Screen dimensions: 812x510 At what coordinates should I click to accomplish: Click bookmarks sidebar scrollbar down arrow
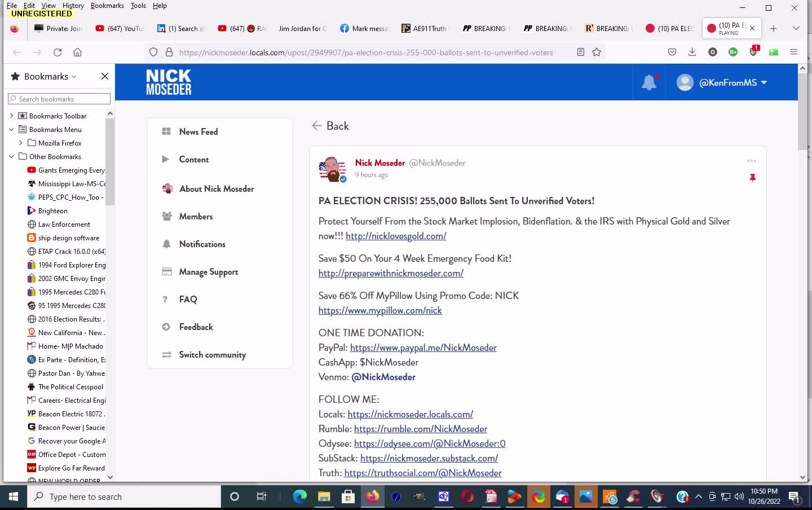coord(110,477)
